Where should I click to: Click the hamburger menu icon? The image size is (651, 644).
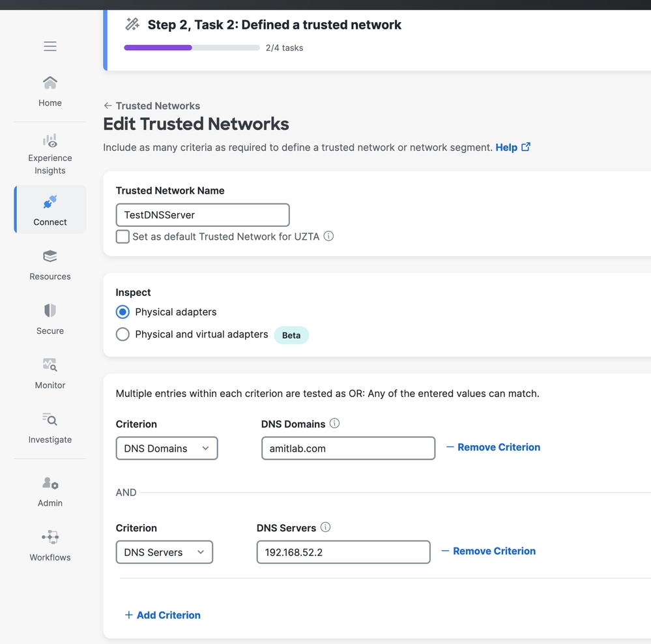50,46
